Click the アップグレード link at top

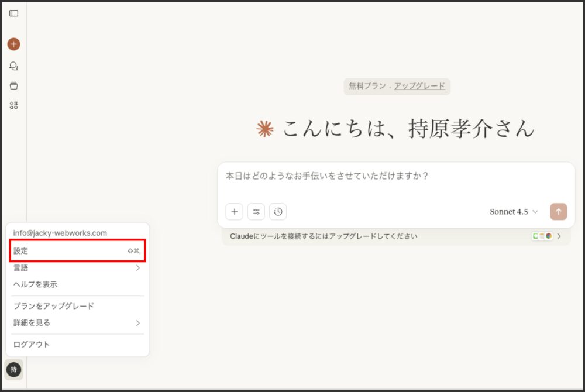click(x=419, y=86)
